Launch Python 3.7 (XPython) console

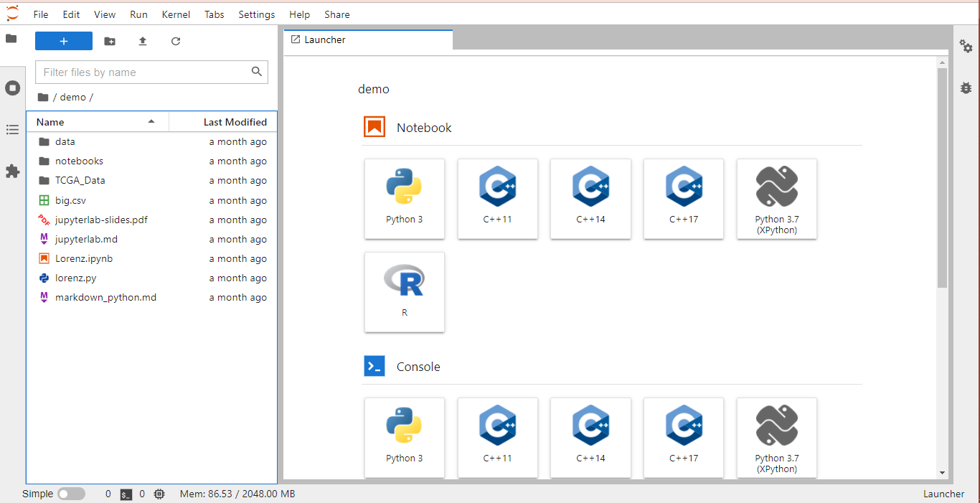(x=777, y=438)
